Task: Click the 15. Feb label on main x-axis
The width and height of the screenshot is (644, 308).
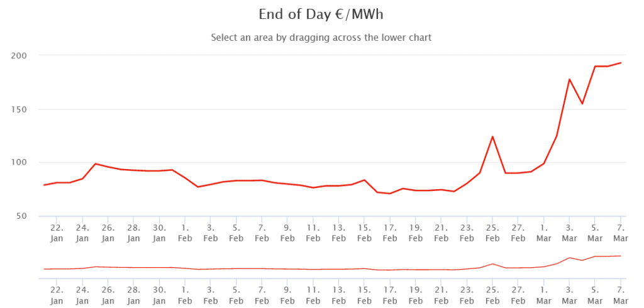Action: click(364, 233)
